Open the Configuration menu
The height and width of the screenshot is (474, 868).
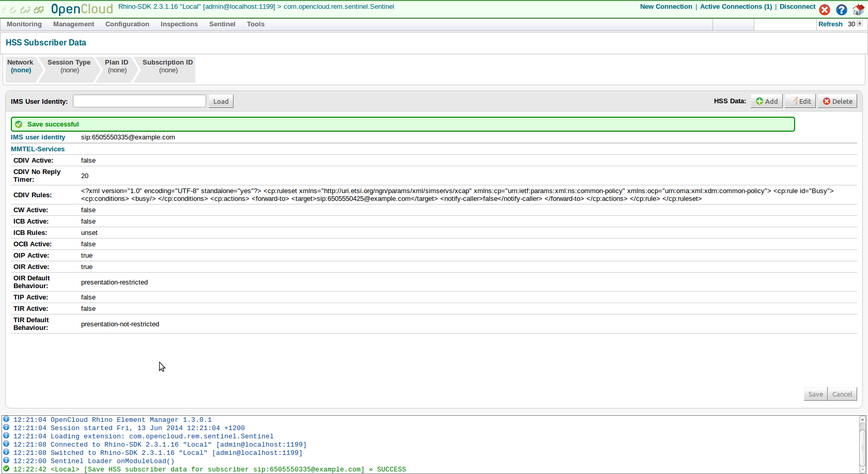click(127, 24)
